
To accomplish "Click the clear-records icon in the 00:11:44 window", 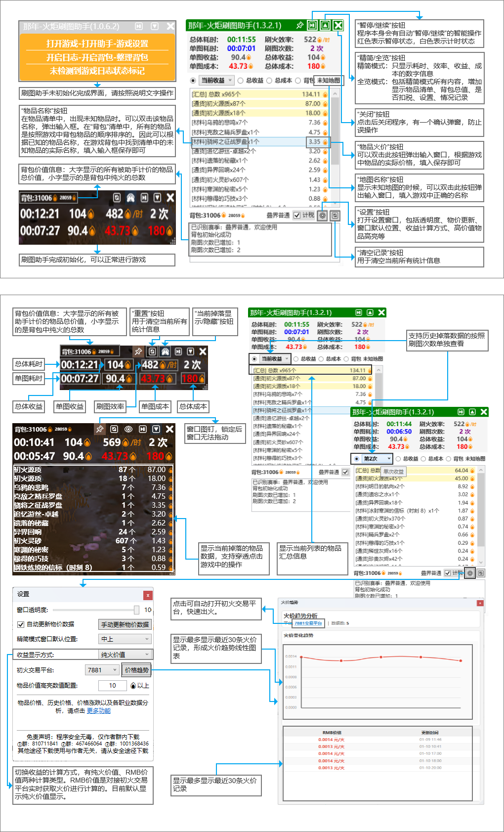I will tap(481, 573).
